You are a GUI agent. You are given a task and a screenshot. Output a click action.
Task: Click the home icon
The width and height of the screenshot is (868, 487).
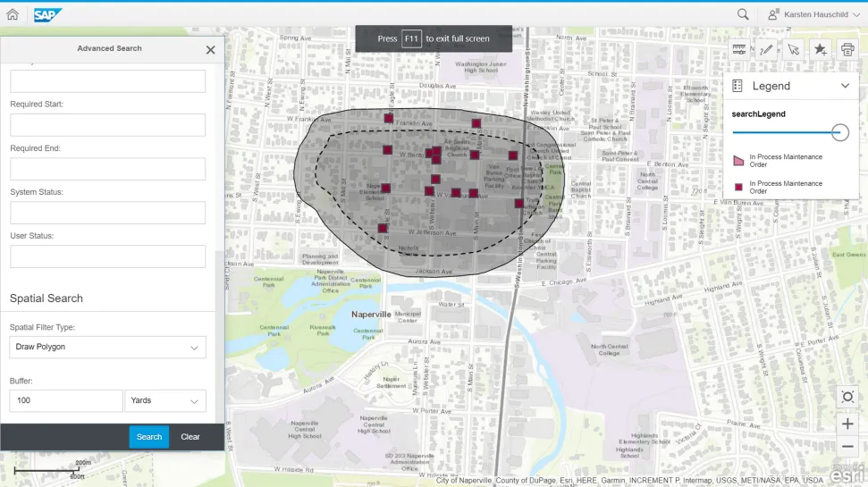coord(13,14)
